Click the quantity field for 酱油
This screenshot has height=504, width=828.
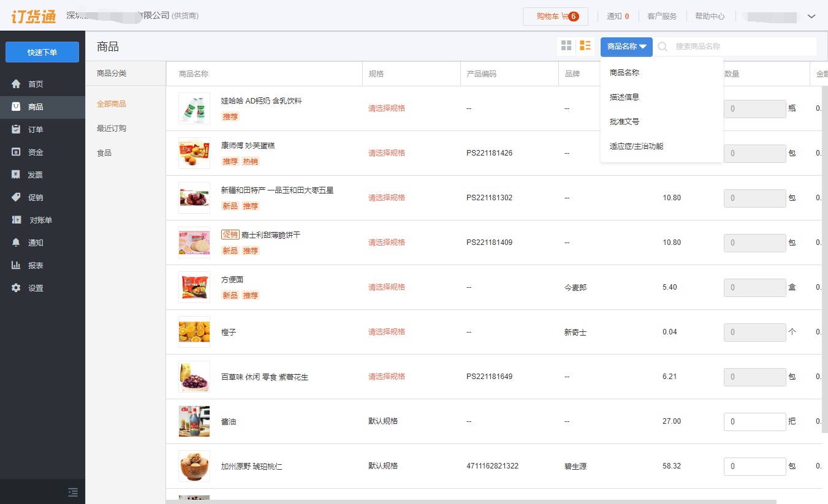(x=755, y=422)
